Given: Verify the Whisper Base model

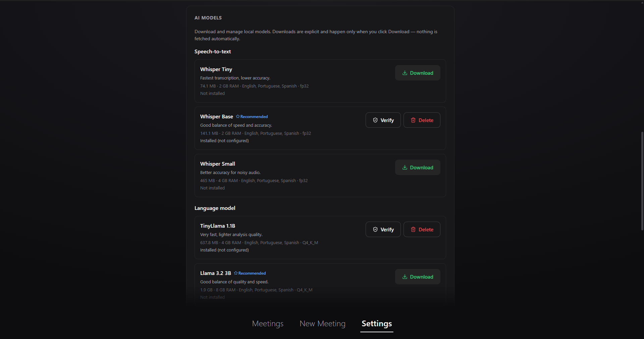Looking at the screenshot, I should coord(383,120).
